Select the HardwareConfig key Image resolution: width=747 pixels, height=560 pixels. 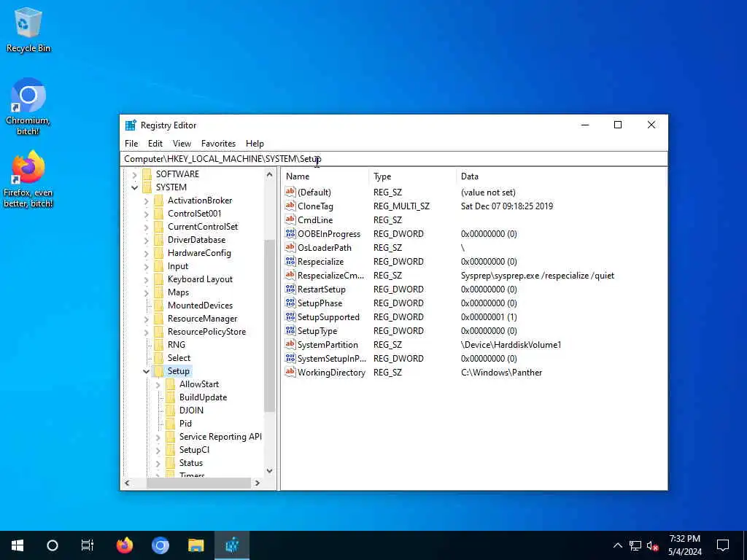[x=199, y=253]
